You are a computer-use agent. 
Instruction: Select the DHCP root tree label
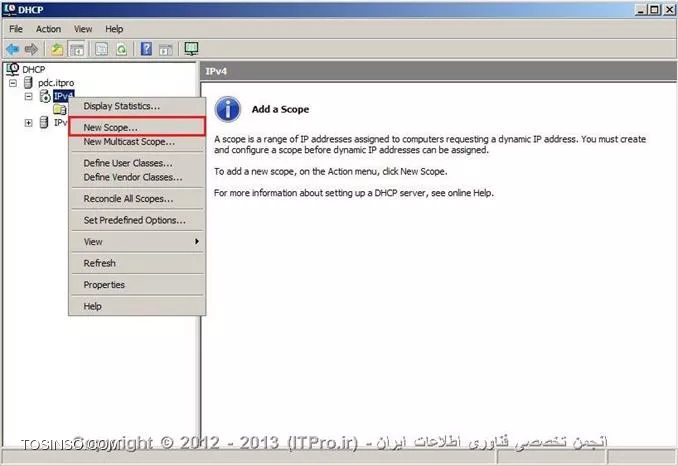pos(34,70)
